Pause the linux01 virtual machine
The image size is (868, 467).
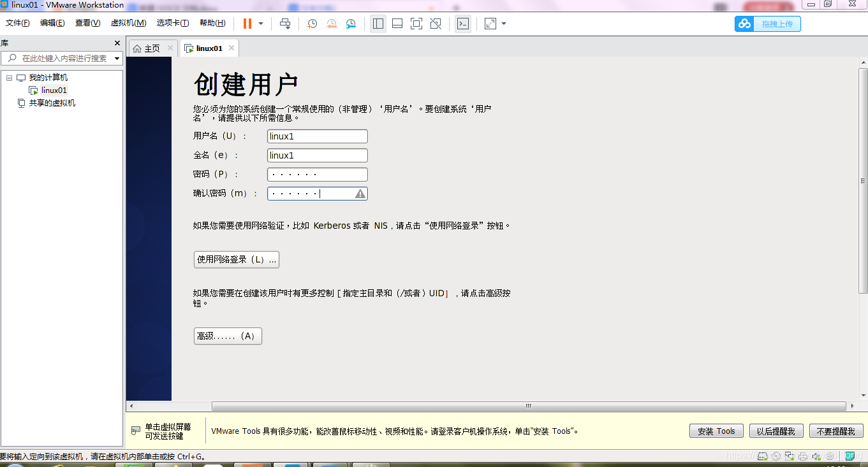(x=246, y=23)
